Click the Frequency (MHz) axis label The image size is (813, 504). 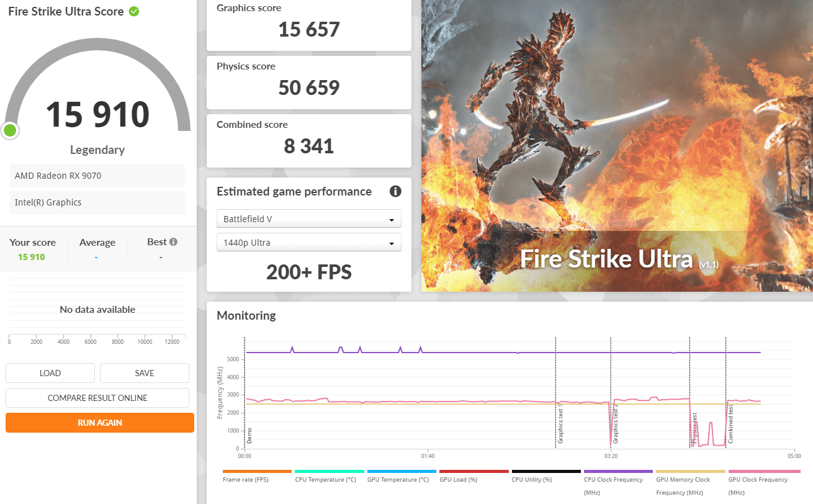point(220,393)
